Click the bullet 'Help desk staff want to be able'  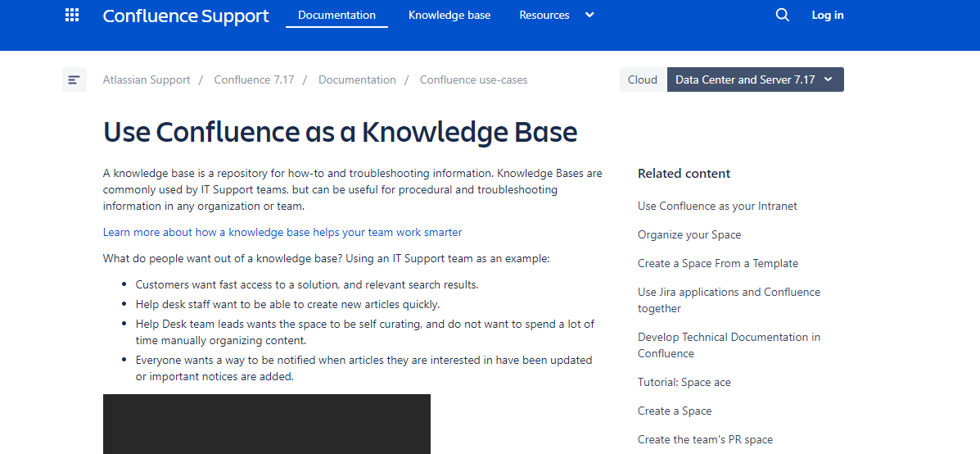(x=287, y=305)
